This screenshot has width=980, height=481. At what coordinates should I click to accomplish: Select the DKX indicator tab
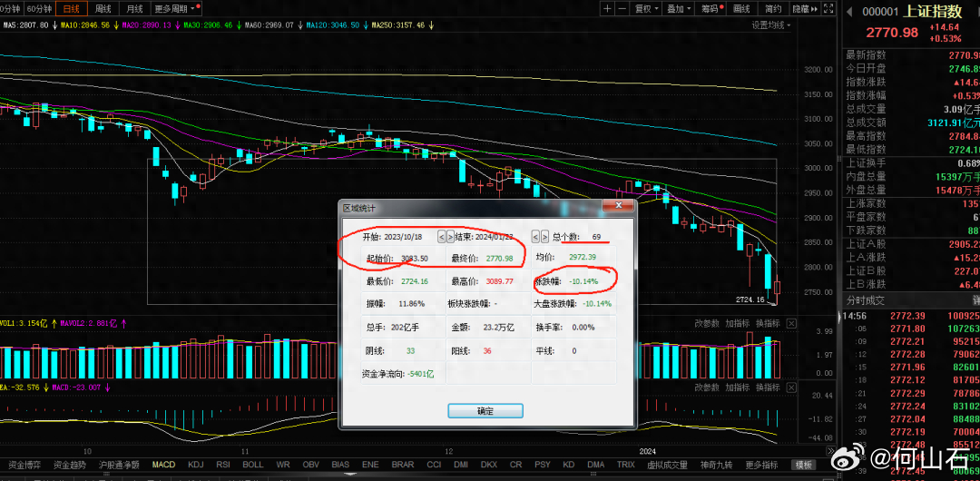click(x=489, y=465)
